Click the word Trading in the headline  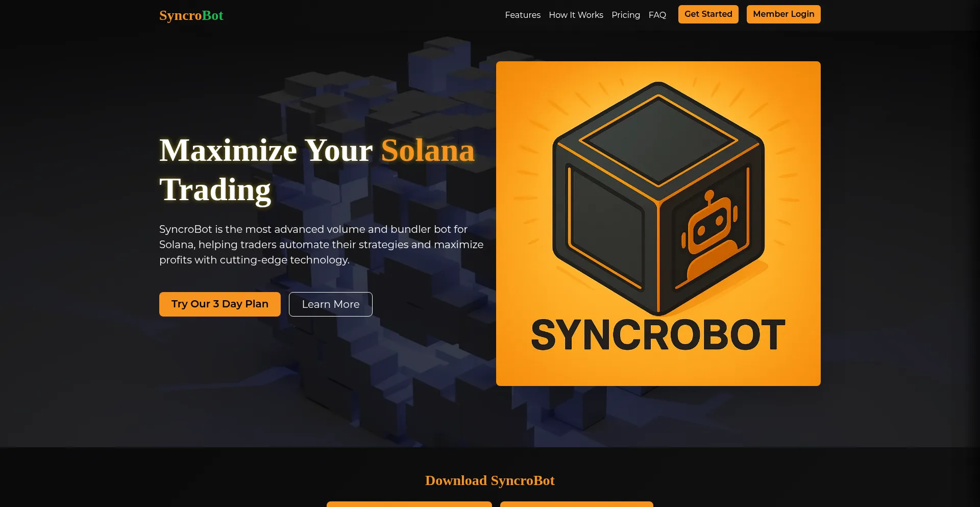pyautogui.click(x=215, y=190)
